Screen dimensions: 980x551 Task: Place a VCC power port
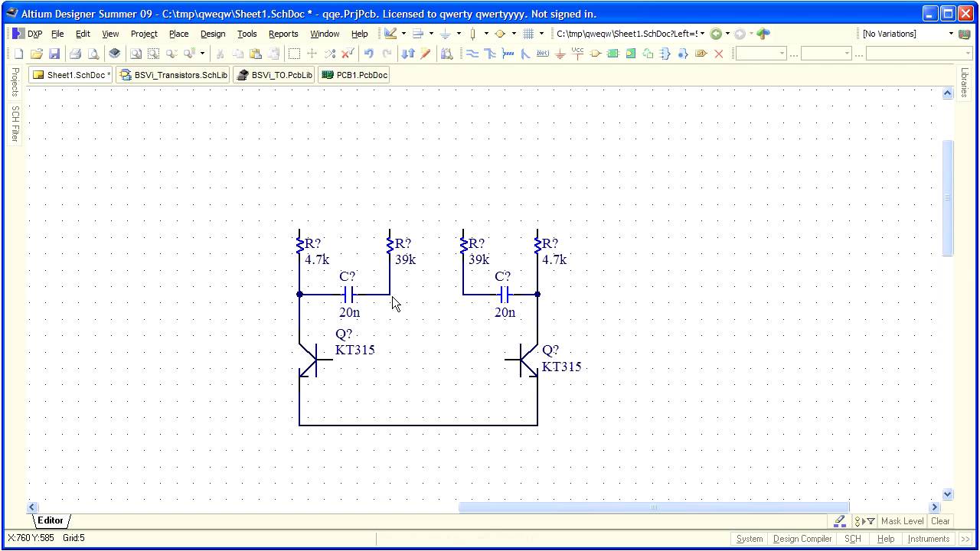(x=577, y=54)
